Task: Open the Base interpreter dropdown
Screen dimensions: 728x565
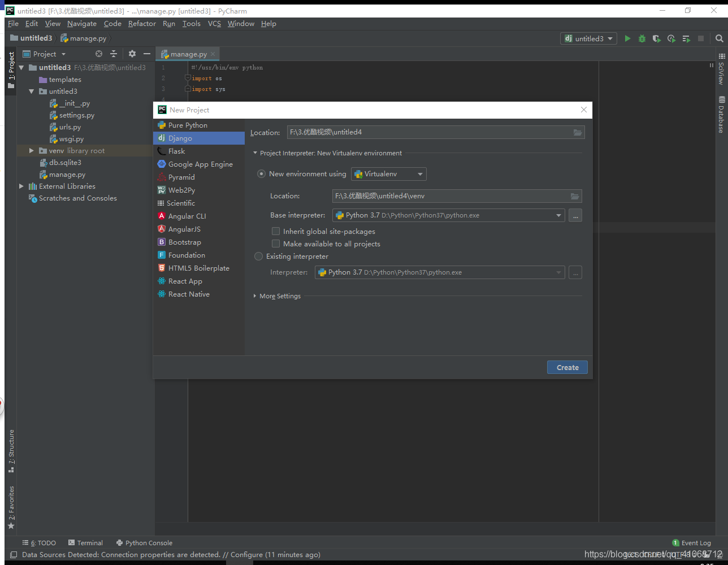Action: point(449,215)
